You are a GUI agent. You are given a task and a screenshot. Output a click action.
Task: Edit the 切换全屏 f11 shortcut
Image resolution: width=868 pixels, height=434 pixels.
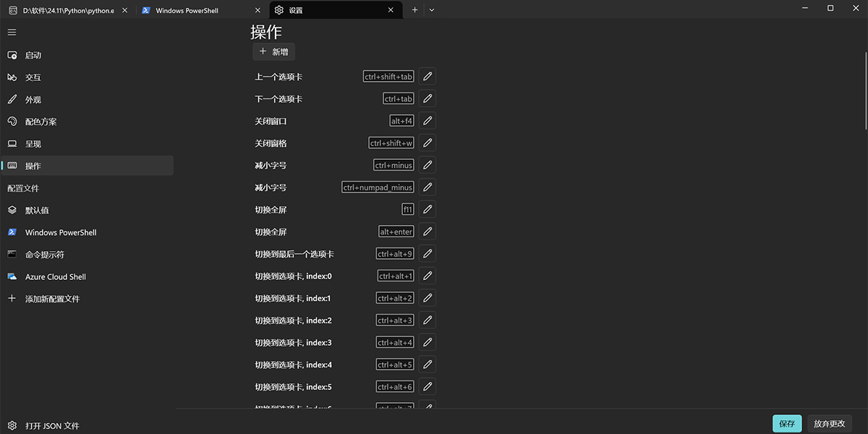427,208
